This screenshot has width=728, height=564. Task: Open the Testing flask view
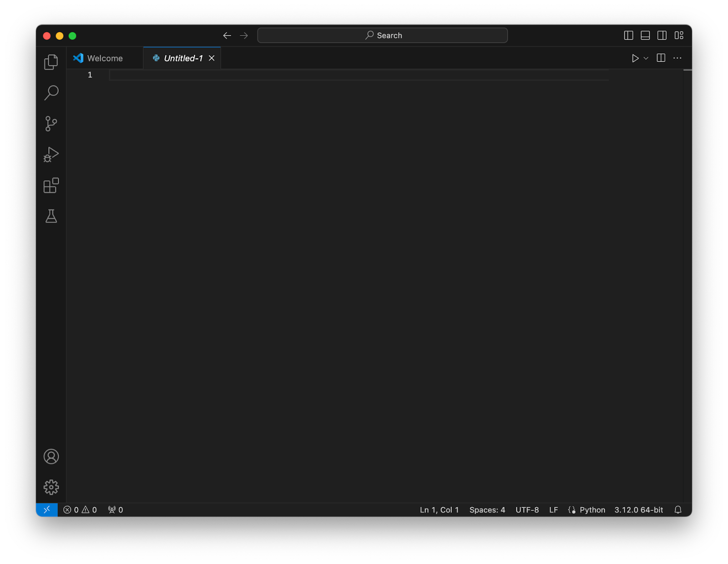coord(51,216)
